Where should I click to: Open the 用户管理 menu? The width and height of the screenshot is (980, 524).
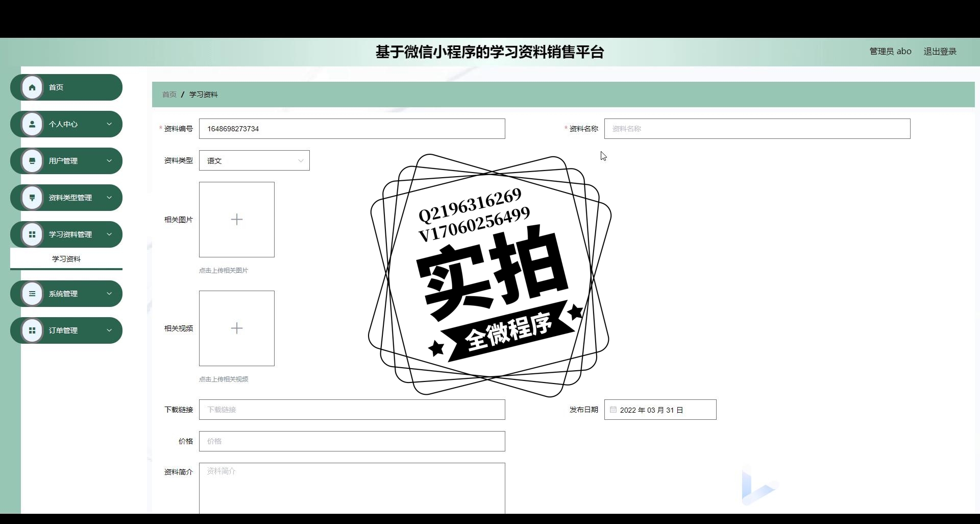coord(66,161)
